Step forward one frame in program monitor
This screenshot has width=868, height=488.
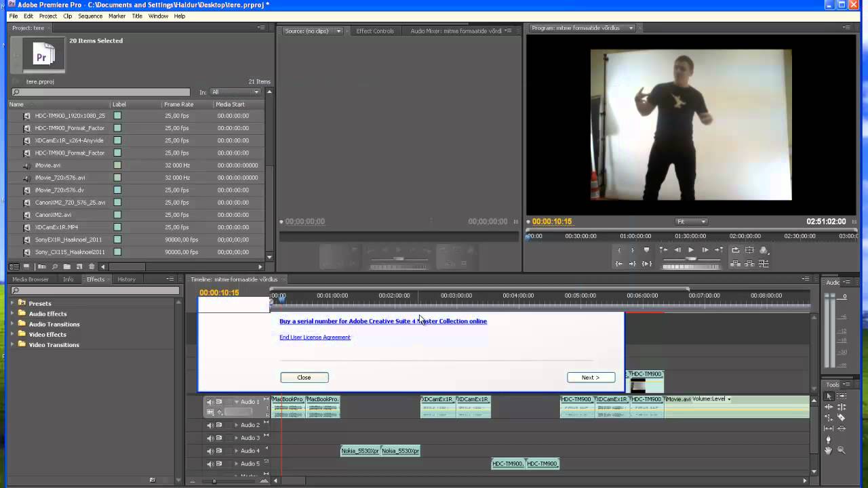pyautogui.click(x=706, y=250)
